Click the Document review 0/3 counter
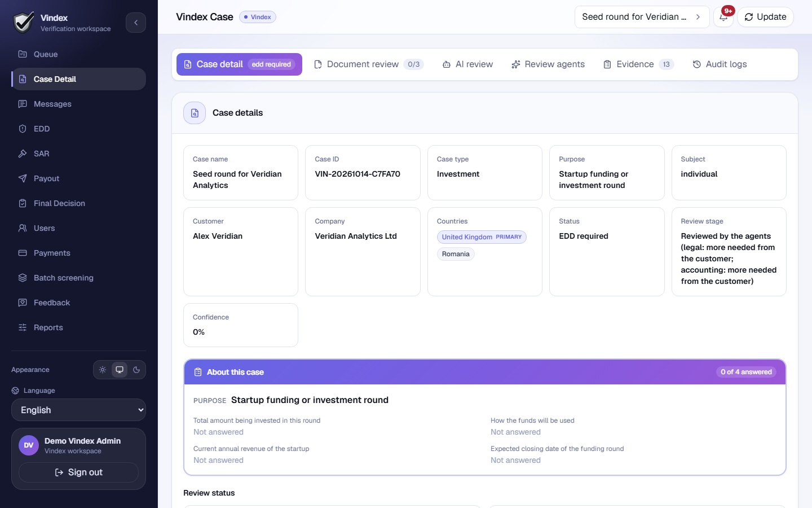The width and height of the screenshot is (812, 508). [414, 64]
